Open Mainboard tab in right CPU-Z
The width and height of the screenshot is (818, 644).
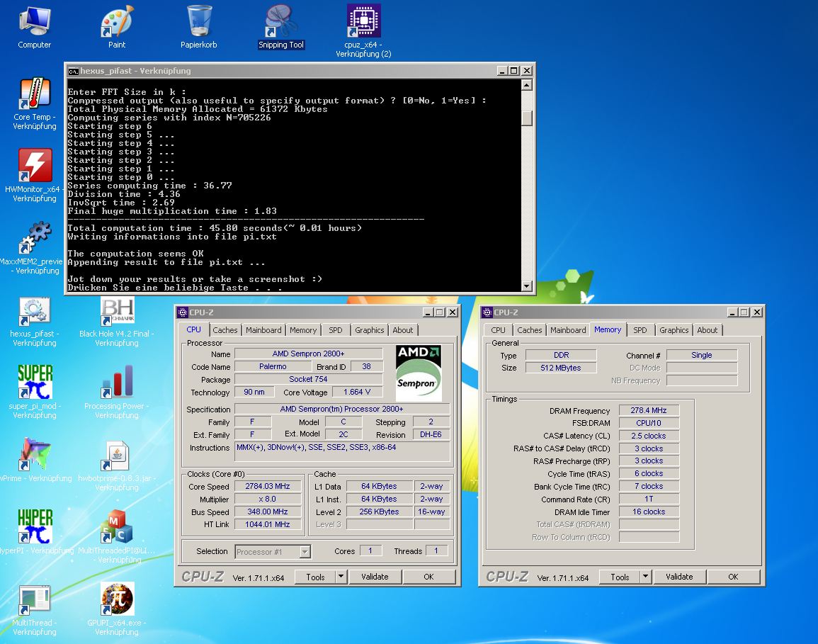click(568, 330)
